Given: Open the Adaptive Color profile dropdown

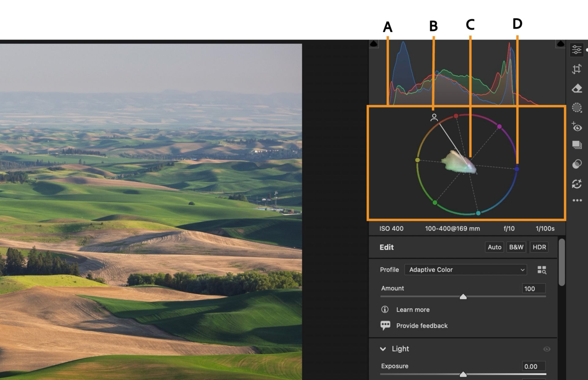Looking at the screenshot, I should tap(466, 270).
